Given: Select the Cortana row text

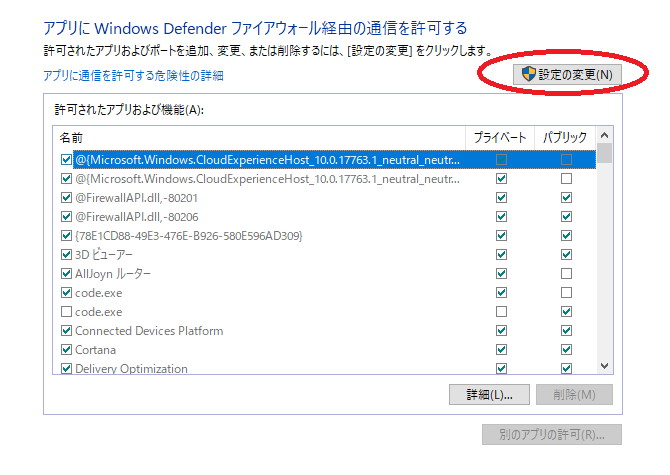Looking at the screenshot, I should [x=95, y=349].
